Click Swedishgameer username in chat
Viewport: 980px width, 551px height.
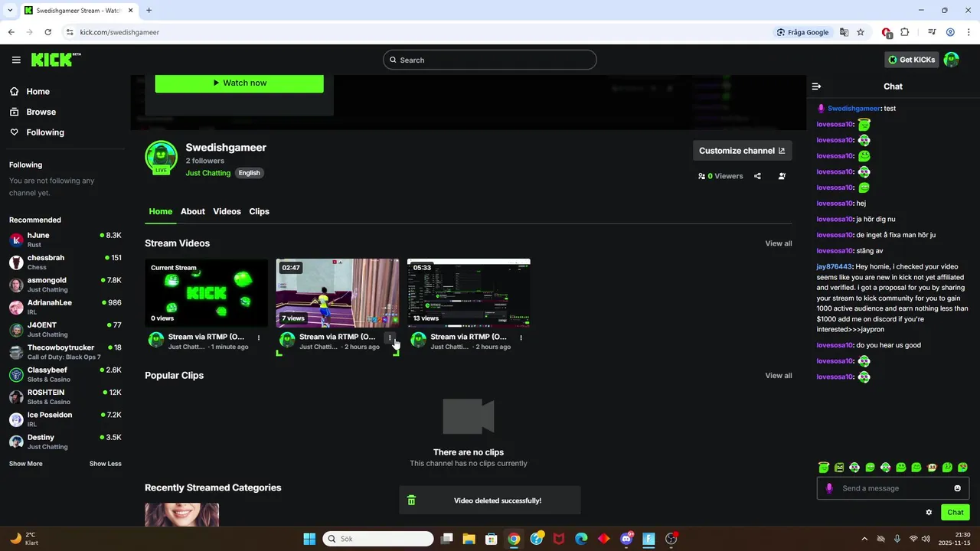(x=854, y=109)
